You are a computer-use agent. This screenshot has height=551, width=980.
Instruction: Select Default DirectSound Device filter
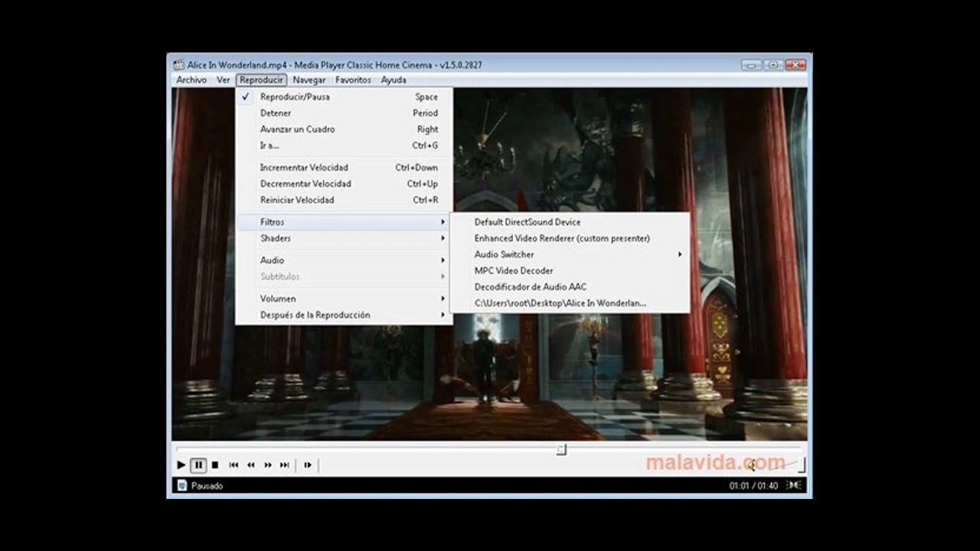570,222
